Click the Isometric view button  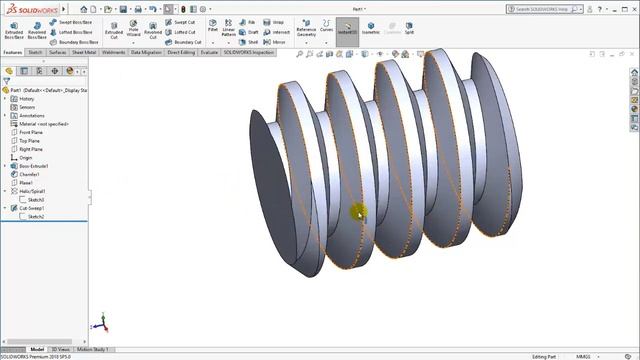pyautogui.click(x=371, y=28)
